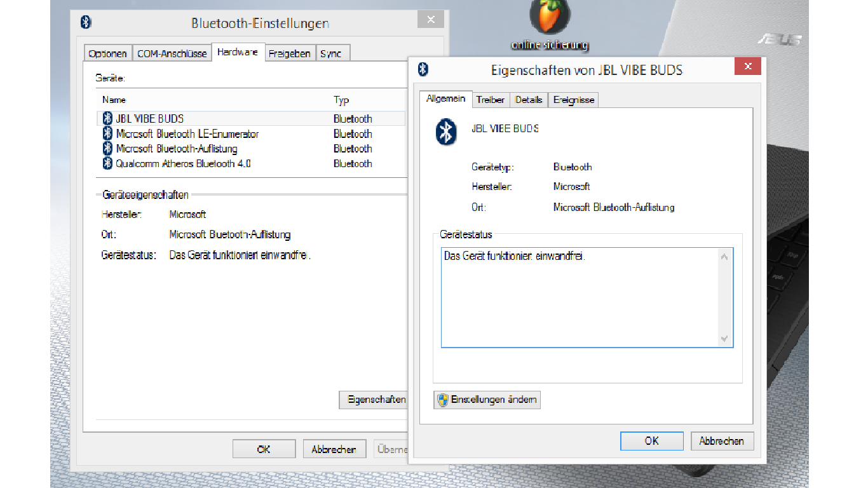Click Bluetooth icon of Microsoft Bluetooth-Auflistung row
Viewport: 868px width, 488px height.
click(x=107, y=148)
